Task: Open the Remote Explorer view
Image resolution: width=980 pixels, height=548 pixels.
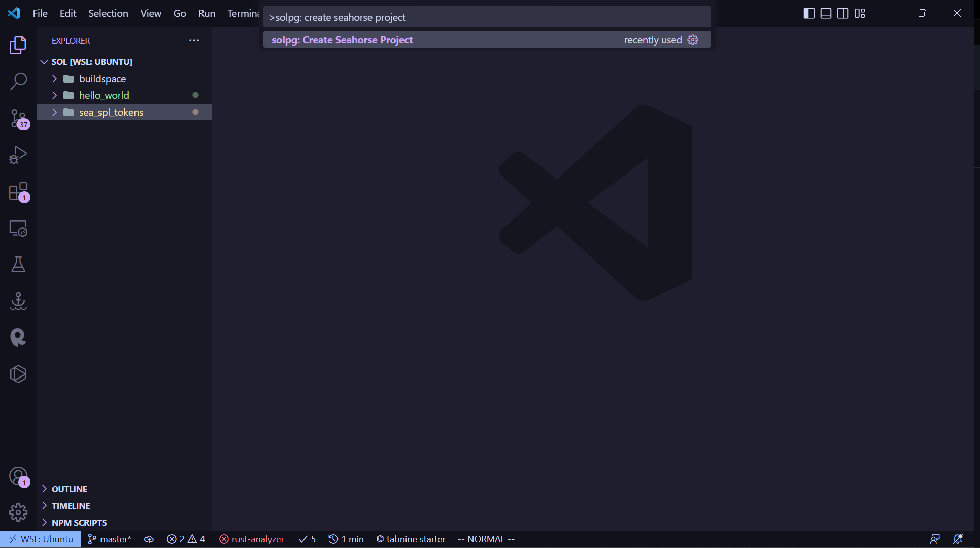Action: 18,228
